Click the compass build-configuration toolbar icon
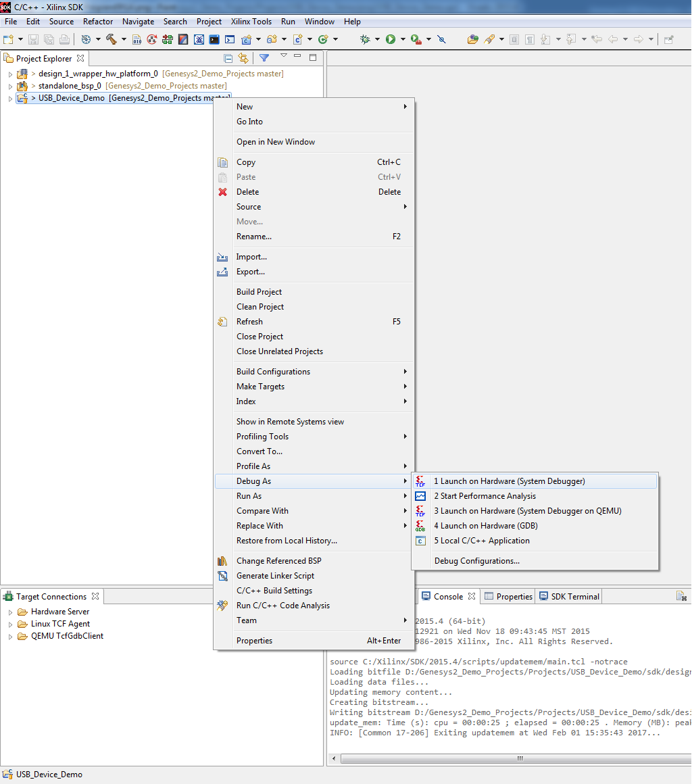692x784 pixels. point(86,39)
